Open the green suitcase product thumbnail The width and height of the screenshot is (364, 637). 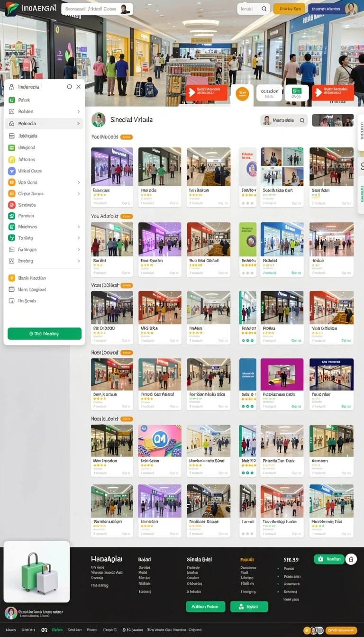[x=36, y=572]
